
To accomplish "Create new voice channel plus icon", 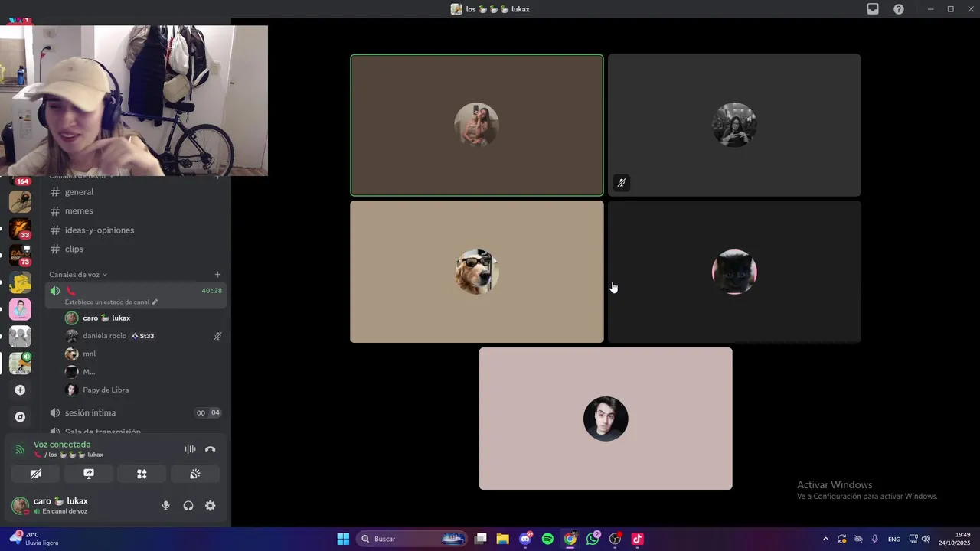I will pos(217,275).
